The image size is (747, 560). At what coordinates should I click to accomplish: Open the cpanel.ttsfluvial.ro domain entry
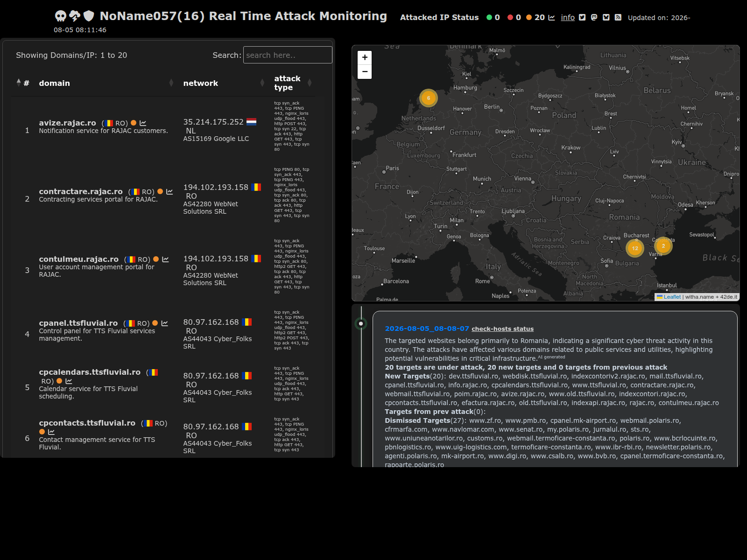[78, 323]
